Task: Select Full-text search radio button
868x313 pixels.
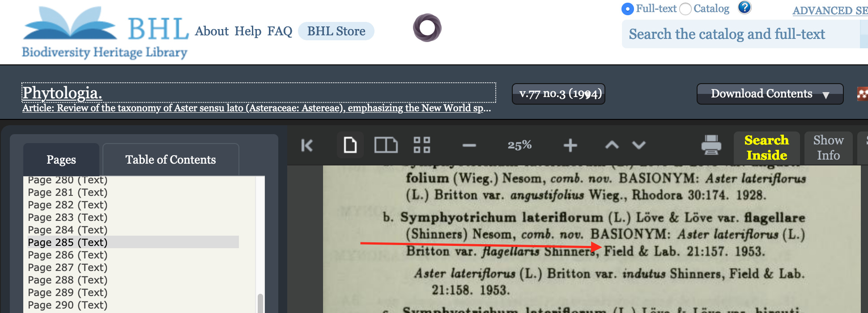Action: pyautogui.click(x=628, y=9)
